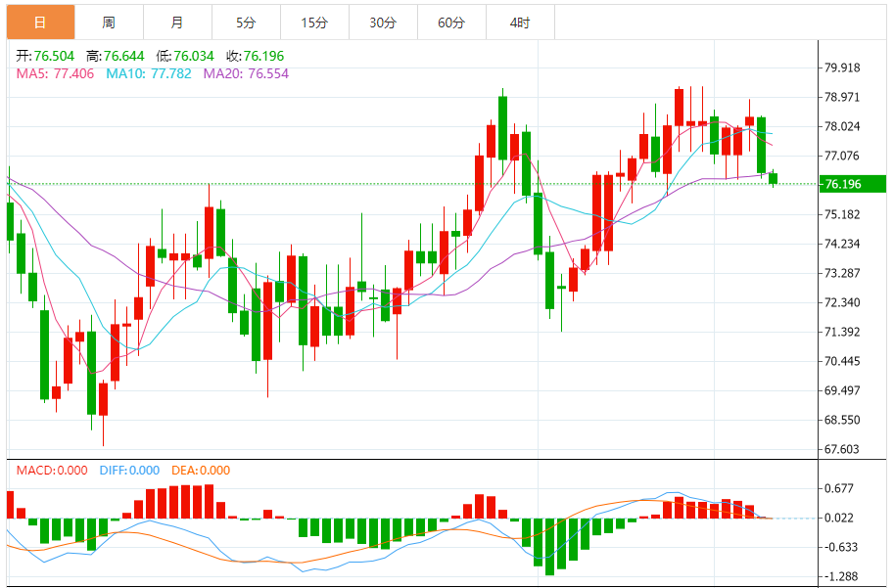Click the -0.633 MACD axis label
894x588 pixels.
841,547
